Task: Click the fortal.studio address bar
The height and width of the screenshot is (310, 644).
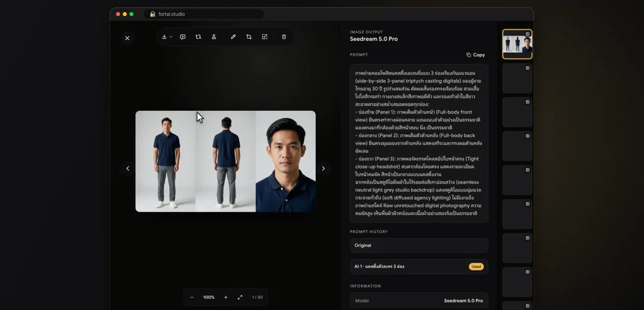Action: coord(204,14)
